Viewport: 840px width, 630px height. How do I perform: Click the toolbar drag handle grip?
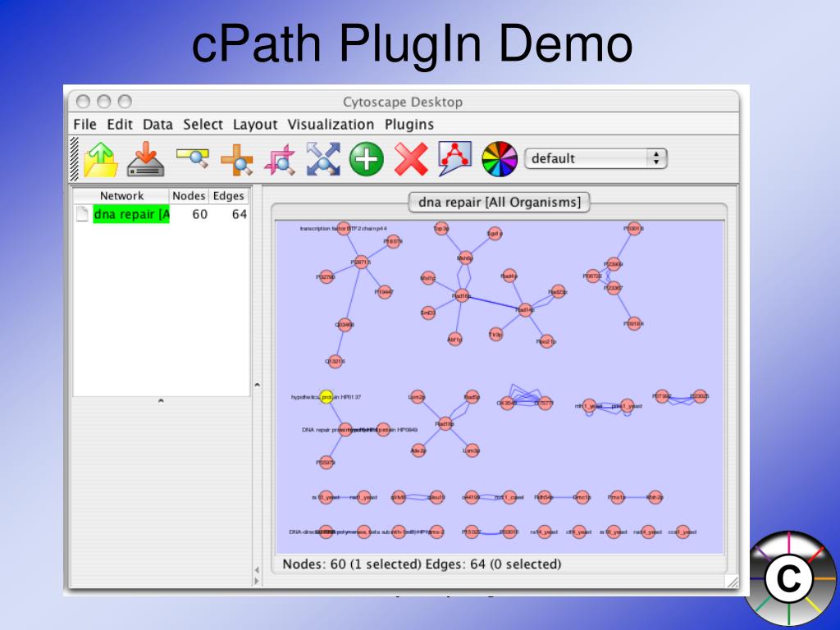(75, 159)
